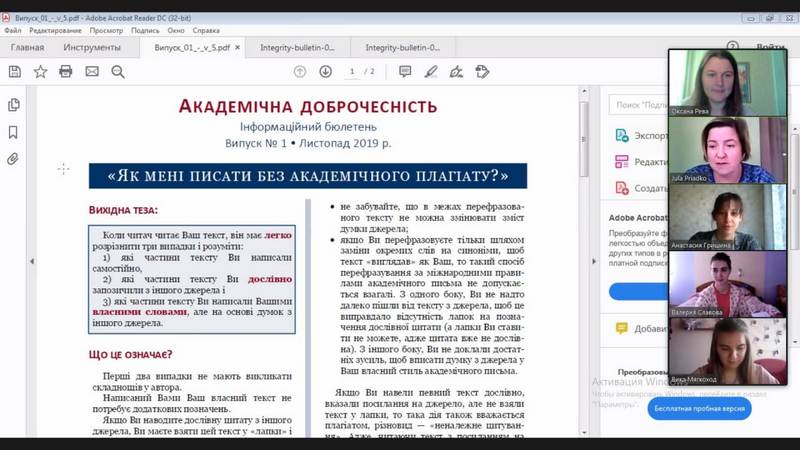Switch to the Инструменты tab
Image resolution: width=800 pixels, height=450 pixels.
click(92, 47)
